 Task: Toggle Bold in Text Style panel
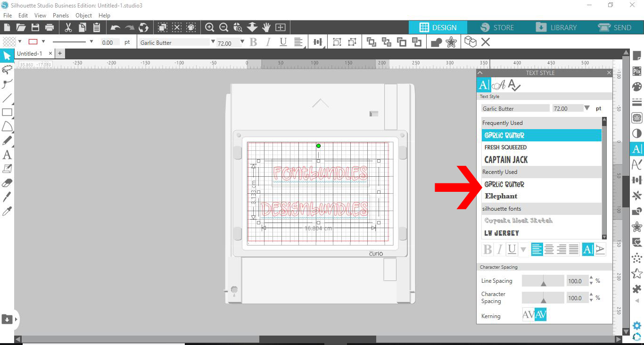[x=488, y=249]
